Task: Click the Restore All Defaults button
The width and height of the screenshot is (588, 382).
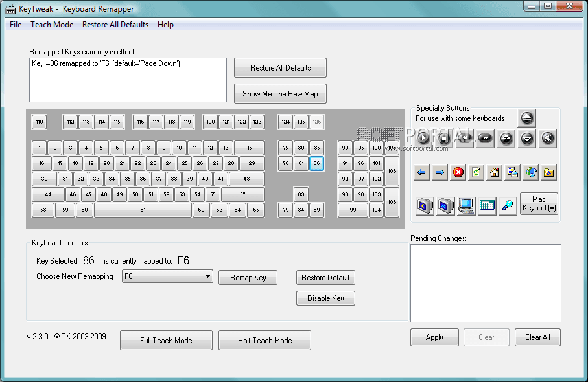Action: point(280,68)
